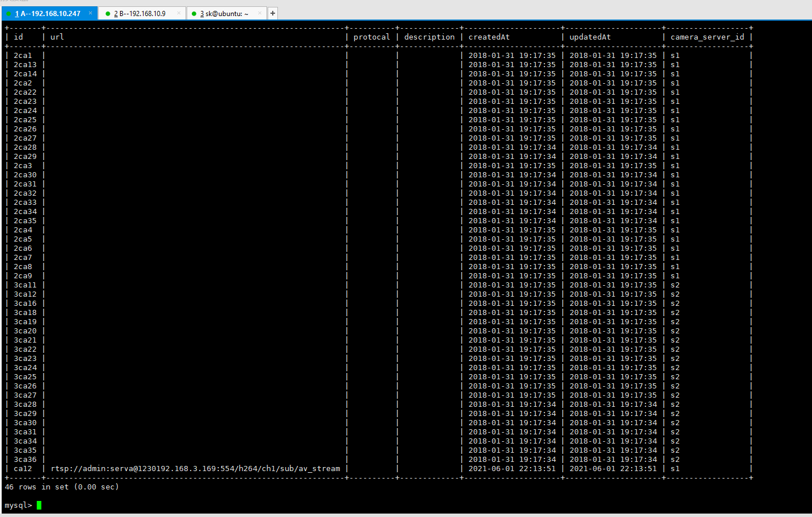Click the 'createdAt' column header
Image resolution: width=812 pixels, height=517 pixels.
coord(489,37)
